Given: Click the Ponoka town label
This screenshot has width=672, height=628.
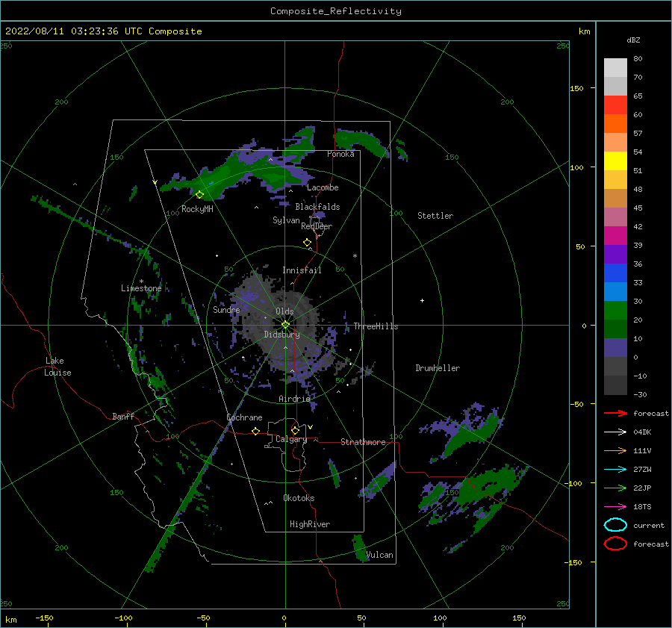Looking at the screenshot, I should click(340, 154).
